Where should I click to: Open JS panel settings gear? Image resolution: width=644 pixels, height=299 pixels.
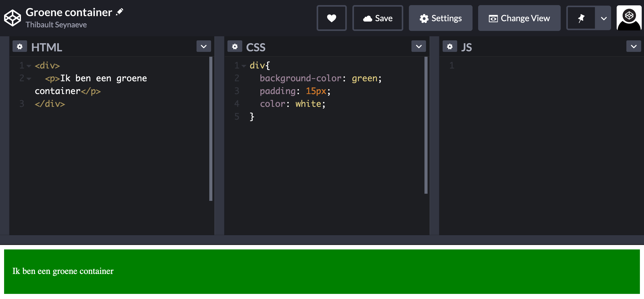point(450,47)
